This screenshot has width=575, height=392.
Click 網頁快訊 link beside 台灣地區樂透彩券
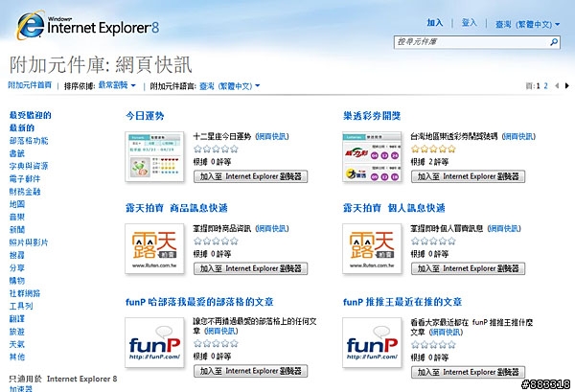(x=518, y=136)
